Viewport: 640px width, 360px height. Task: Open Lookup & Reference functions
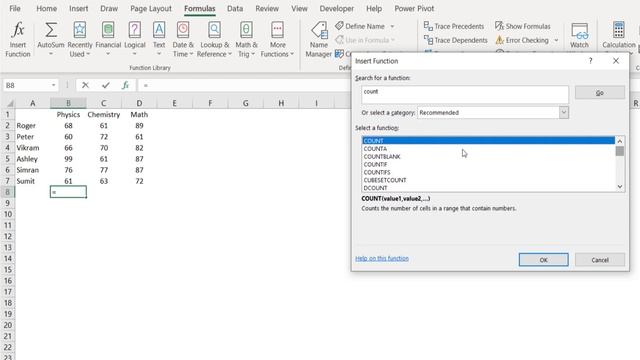pyautogui.click(x=214, y=40)
